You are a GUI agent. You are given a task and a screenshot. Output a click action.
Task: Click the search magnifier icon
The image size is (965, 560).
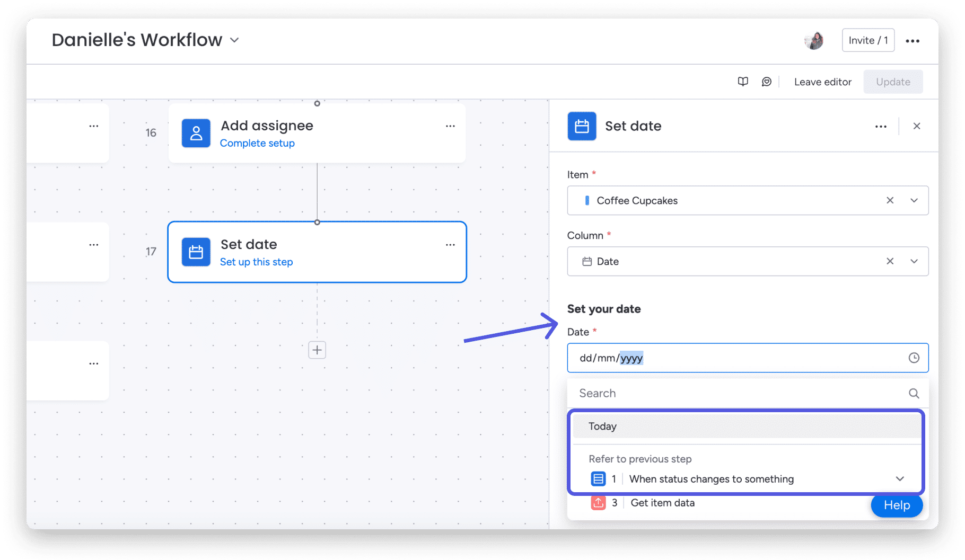click(914, 393)
